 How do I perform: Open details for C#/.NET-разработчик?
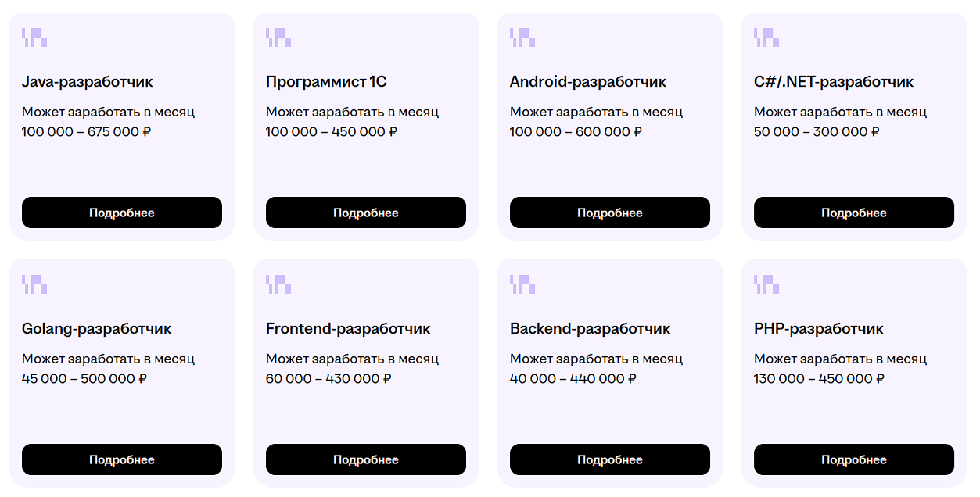[x=854, y=213]
